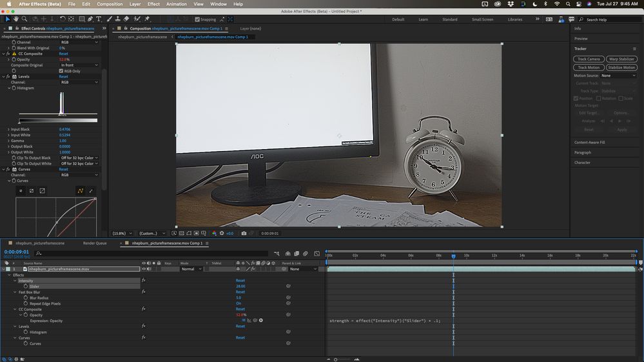Click the Track Camera button

pos(588,59)
